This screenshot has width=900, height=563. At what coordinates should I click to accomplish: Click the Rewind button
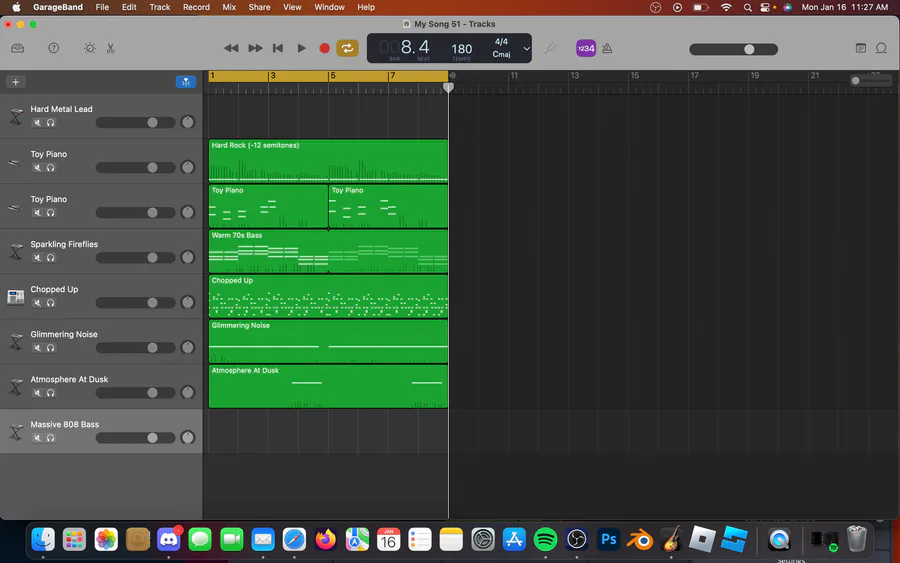231,48
